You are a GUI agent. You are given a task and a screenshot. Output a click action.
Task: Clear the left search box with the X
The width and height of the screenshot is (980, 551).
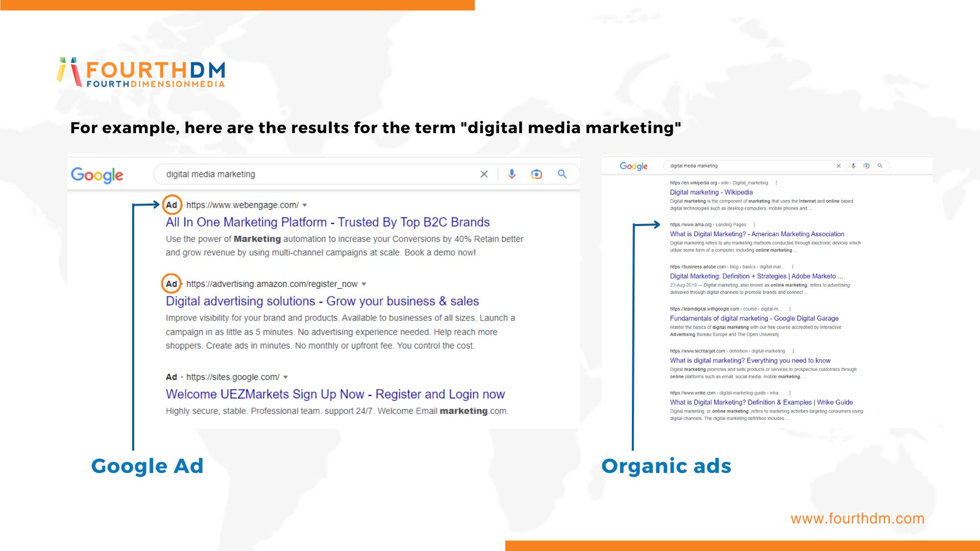tap(484, 174)
